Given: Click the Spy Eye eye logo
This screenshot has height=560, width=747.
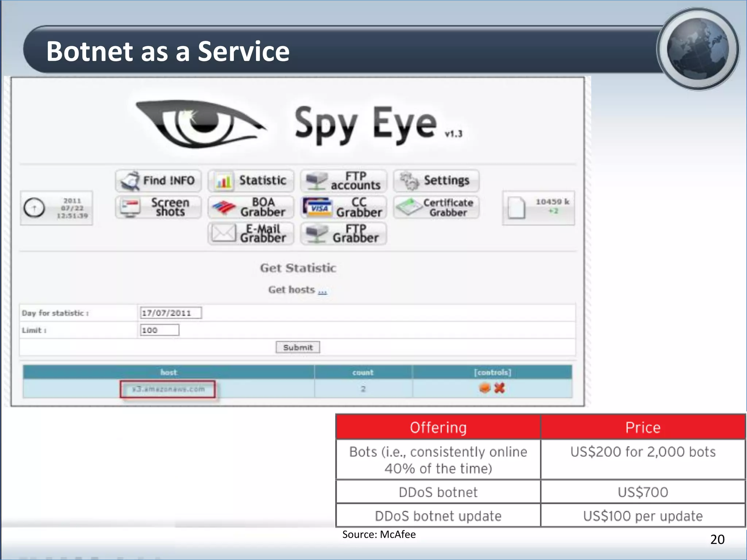Looking at the screenshot, I should pos(201,124).
